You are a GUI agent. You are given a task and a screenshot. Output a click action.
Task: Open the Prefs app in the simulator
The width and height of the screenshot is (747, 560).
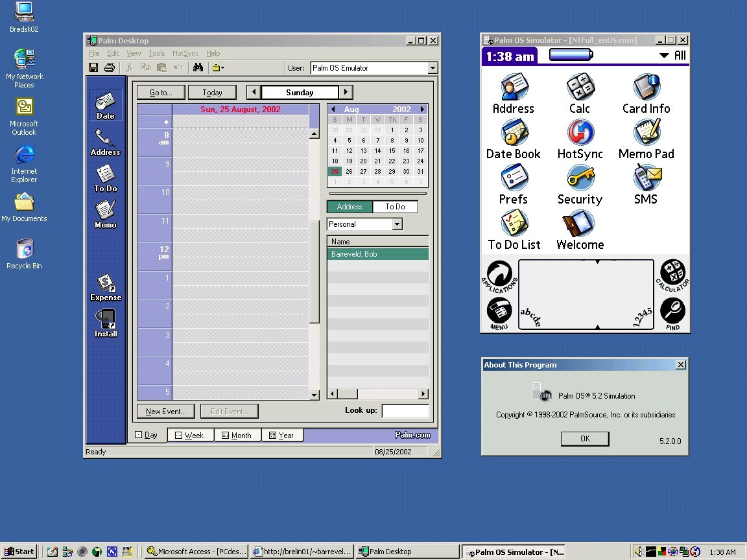514,184
